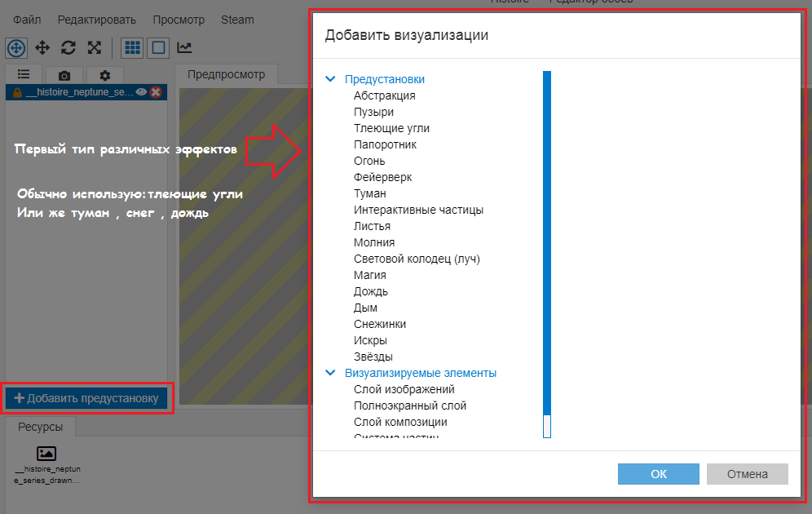Select the rotate tool icon
Screen dimensions: 812x514
tap(68, 48)
